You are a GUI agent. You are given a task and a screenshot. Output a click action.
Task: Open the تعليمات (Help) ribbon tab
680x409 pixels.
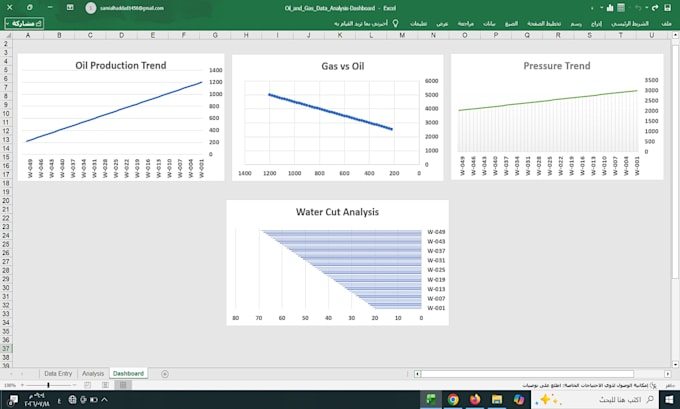coord(418,23)
